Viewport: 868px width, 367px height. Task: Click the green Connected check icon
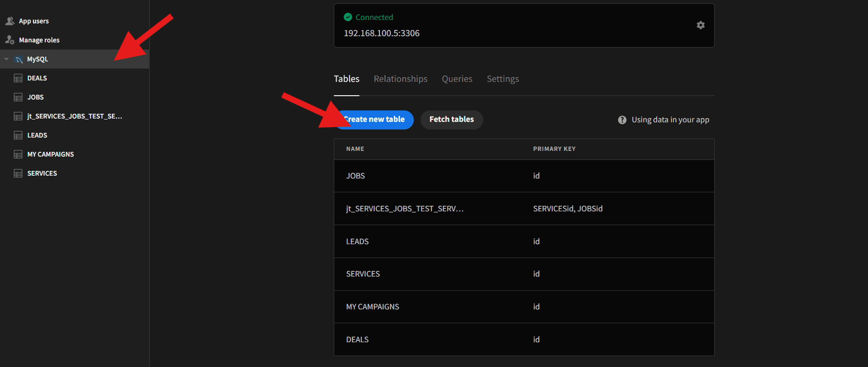(x=348, y=17)
